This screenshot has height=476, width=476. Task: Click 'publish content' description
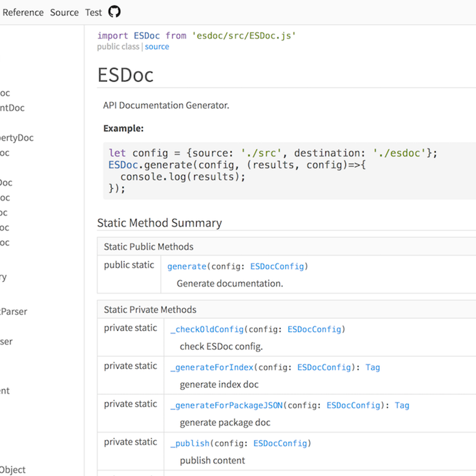point(212,461)
